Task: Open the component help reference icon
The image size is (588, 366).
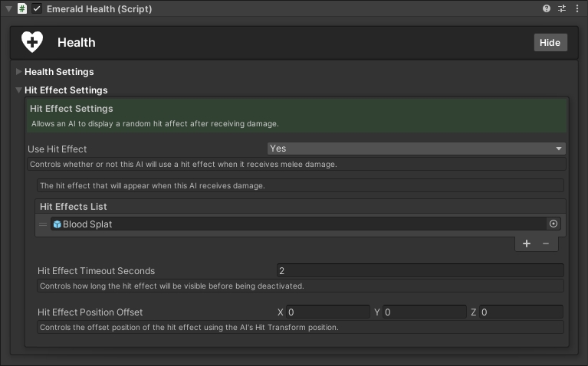Action: [x=547, y=8]
